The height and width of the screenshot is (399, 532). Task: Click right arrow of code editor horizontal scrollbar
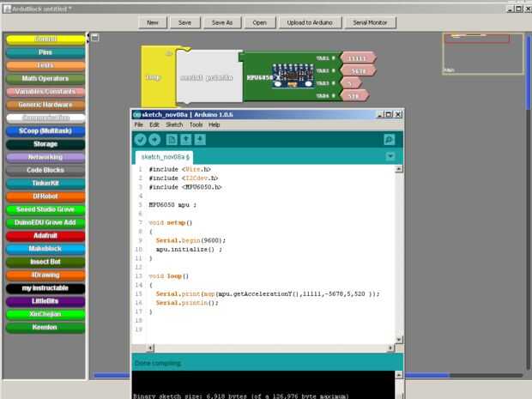390,348
